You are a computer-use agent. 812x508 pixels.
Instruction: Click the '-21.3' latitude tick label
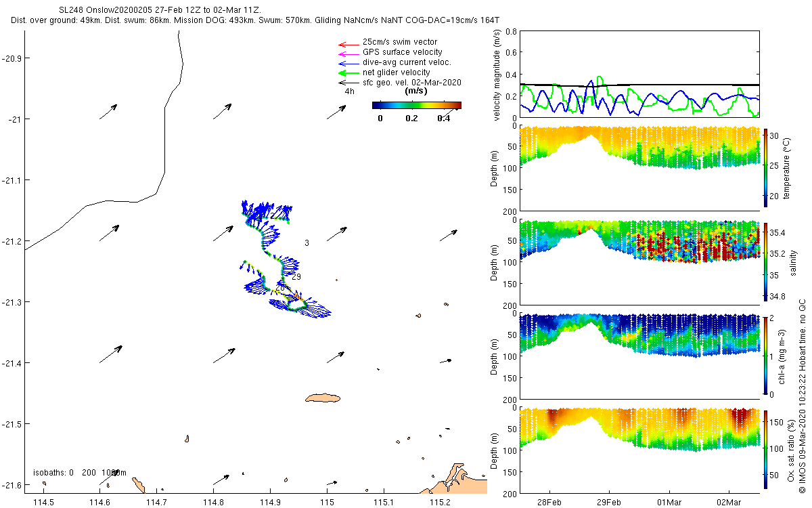click(12, 302)
